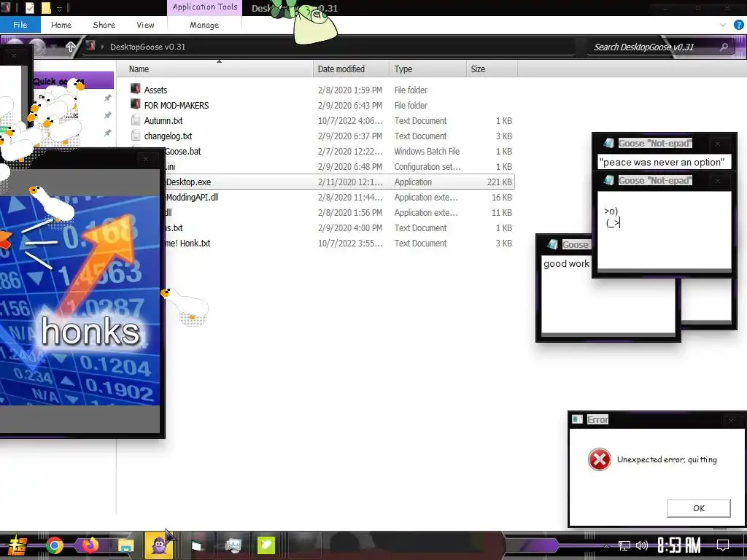Click in the ASCII goose Not-epad text area
Image resolution: width=747 pixels, height=560 pixels.
pyautogui.click(x=664, y=230)
